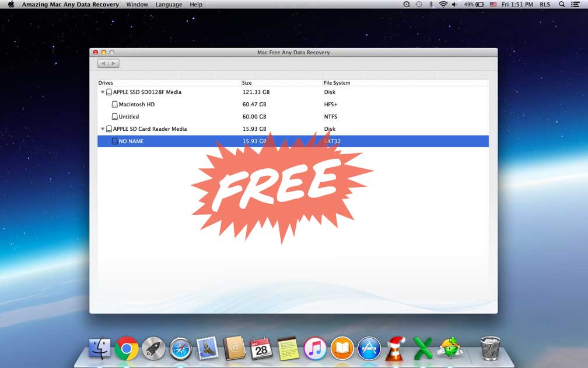Select the Macintosh HD volume
Viewport: 588px width, 368px height.
(136, 105)
